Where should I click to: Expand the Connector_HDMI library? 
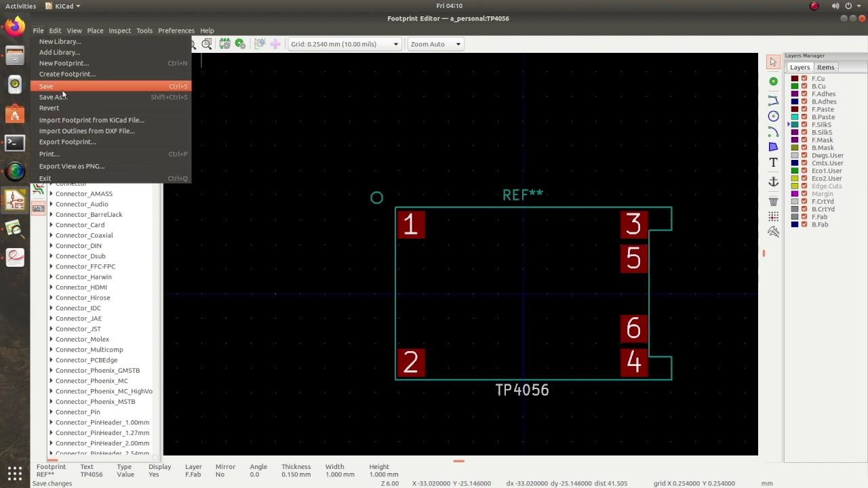(51, 287)
